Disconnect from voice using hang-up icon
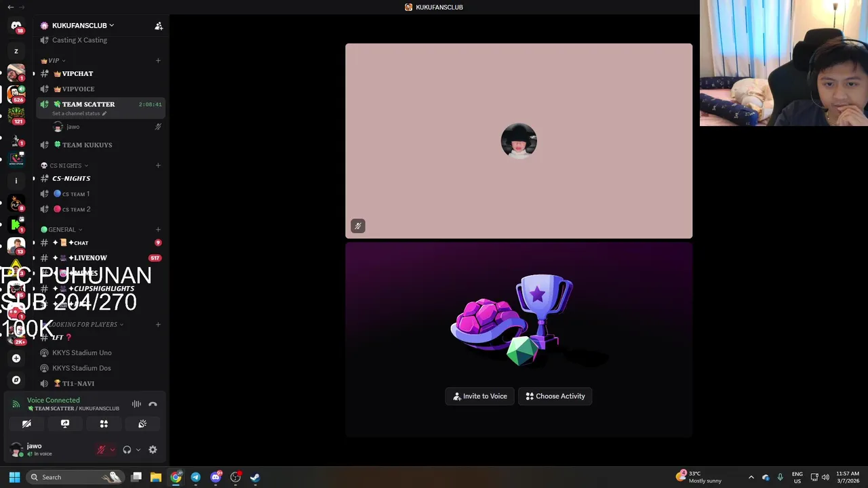 pyautogui.click(x=153, y=404)
